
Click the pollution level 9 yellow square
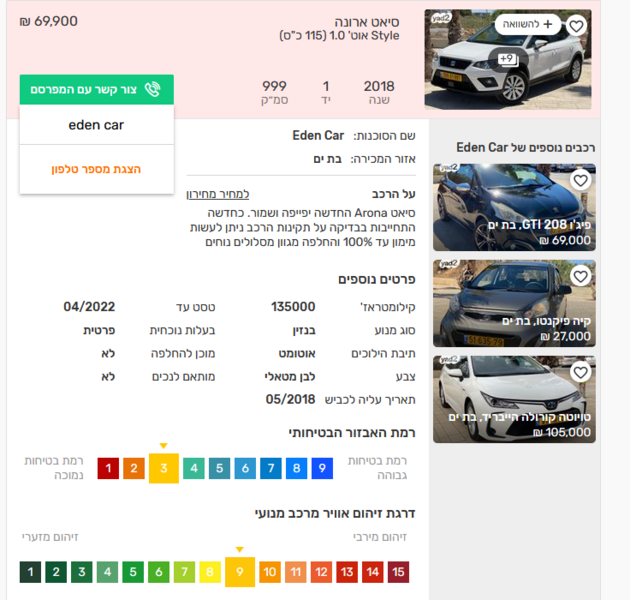click(240, 572)
